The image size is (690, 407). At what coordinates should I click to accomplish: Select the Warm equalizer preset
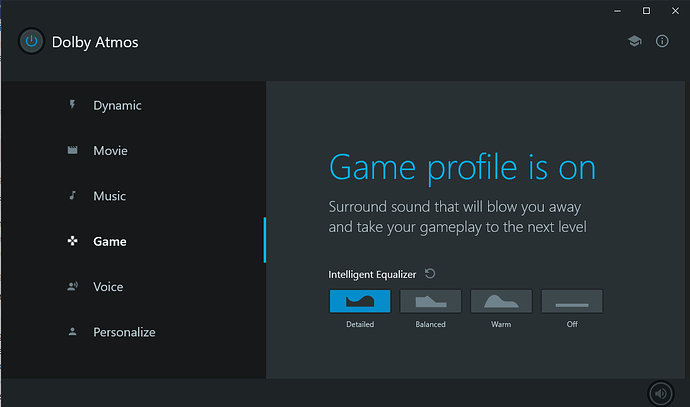coord(501,301)
